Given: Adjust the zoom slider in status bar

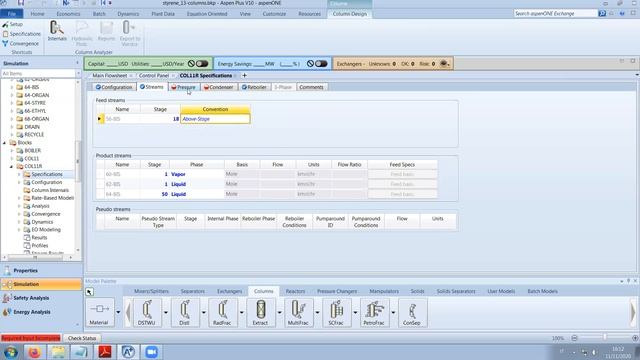Looking at the screenshot, I should point(605,337).
